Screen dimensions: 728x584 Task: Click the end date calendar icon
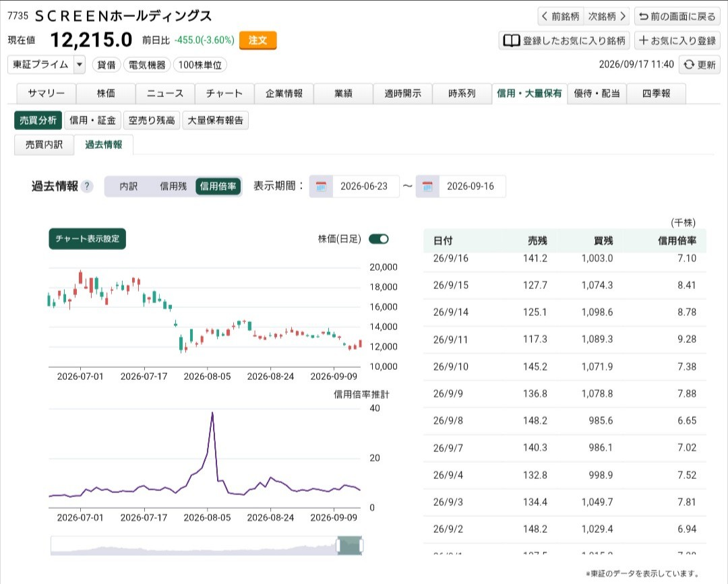pyautogui.click(x=427, y=187)
